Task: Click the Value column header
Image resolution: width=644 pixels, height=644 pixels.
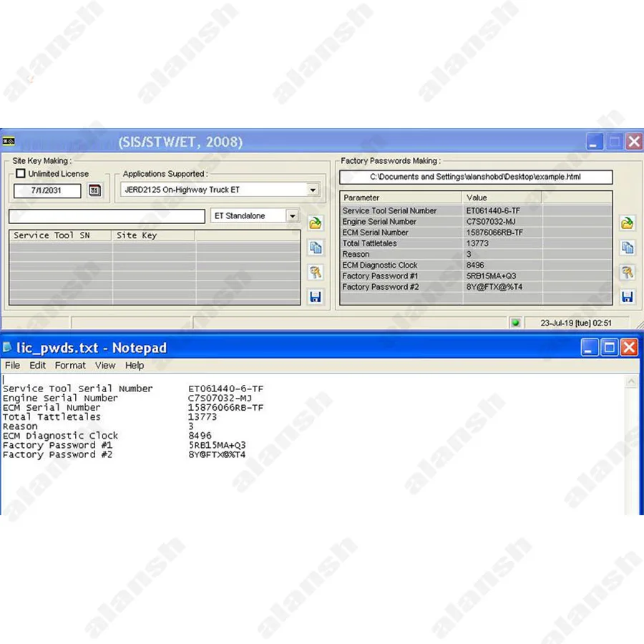Action: point(502,197)
